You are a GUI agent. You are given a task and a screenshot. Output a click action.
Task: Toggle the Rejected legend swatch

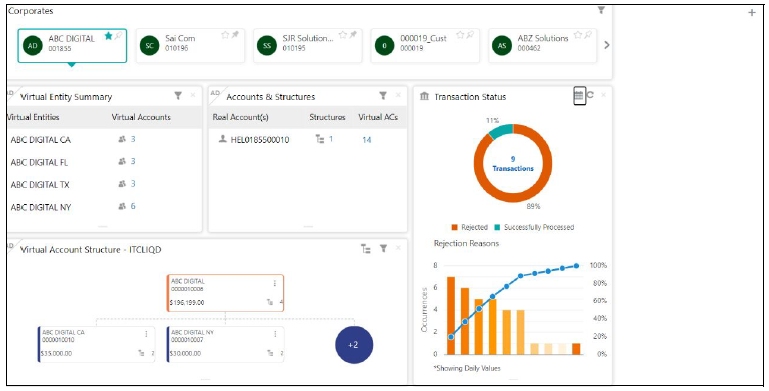click(x=454, y=227)
